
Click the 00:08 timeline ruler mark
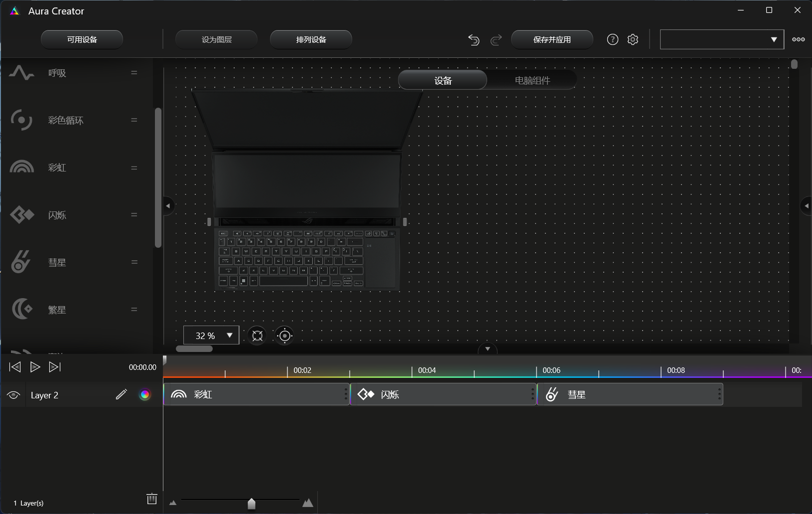676,370
